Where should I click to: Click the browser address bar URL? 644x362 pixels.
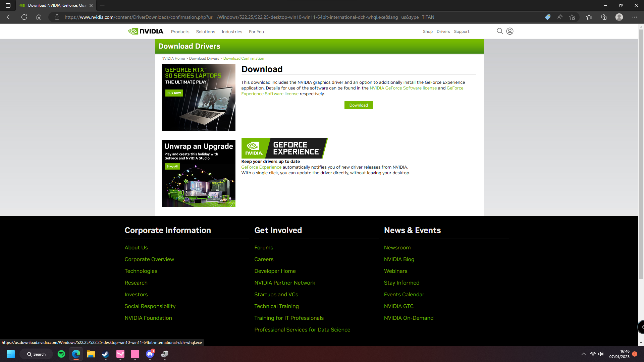tap(249, 17)
